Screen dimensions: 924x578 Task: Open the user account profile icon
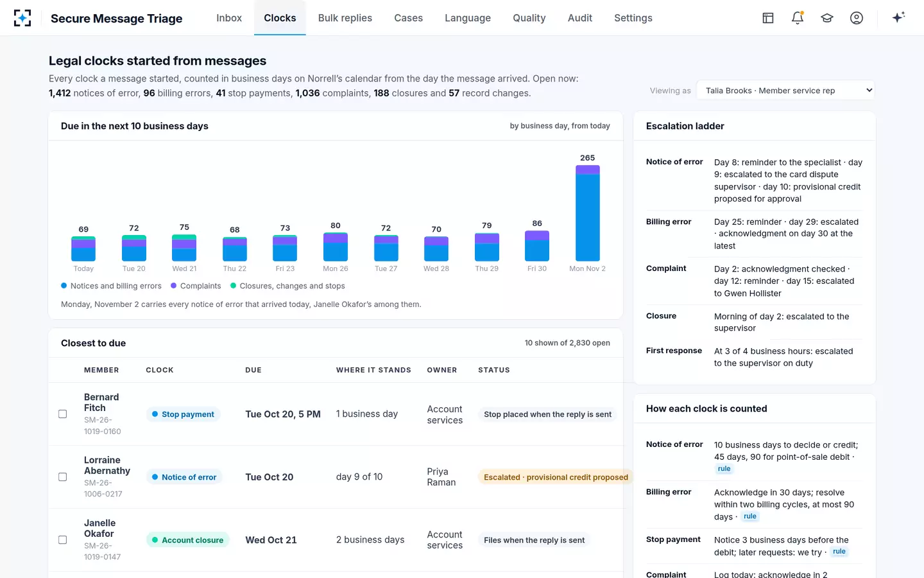(x=857, y=18)
